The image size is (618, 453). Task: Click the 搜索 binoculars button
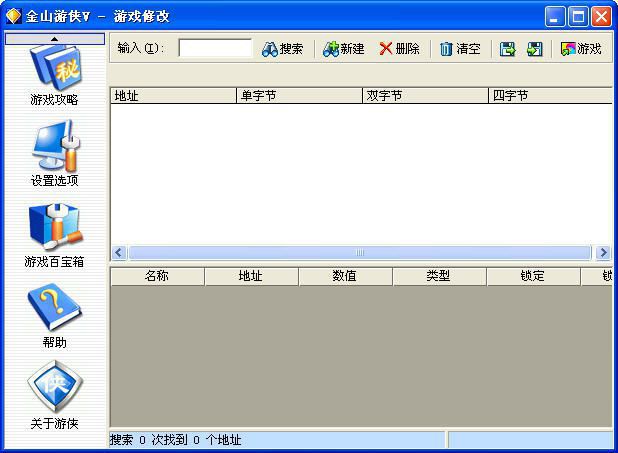283,49
